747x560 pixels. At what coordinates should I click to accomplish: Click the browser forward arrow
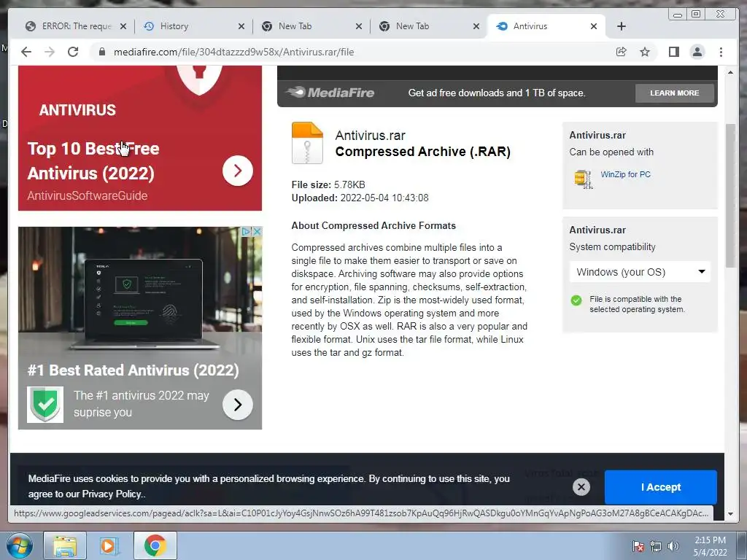(x=50, y=52)
